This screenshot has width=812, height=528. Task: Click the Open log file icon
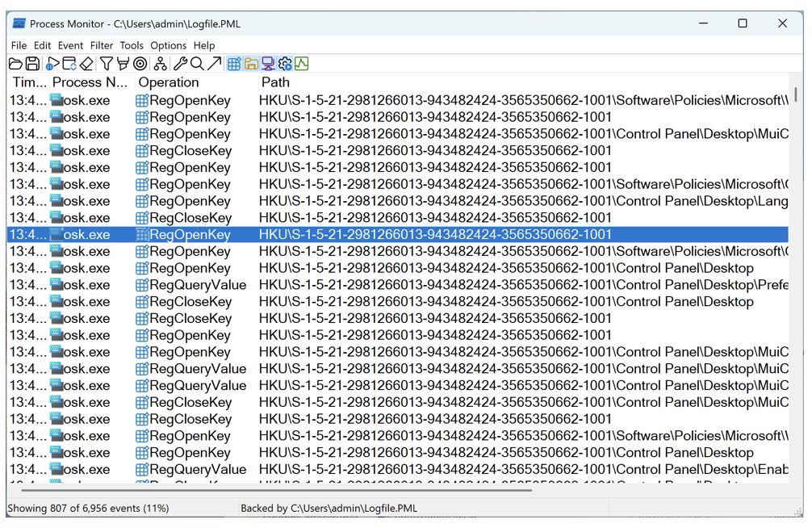15,64
